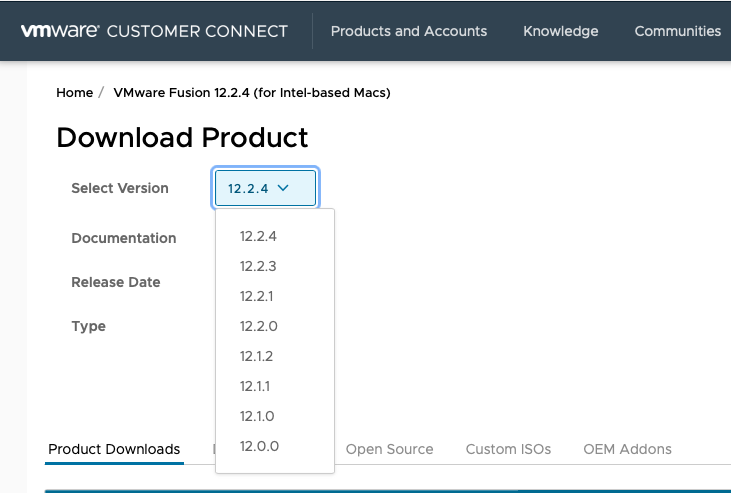Open the Select Version dropdown
The height and width of the screenshot is (493, 731).
[x=265, y=188]
